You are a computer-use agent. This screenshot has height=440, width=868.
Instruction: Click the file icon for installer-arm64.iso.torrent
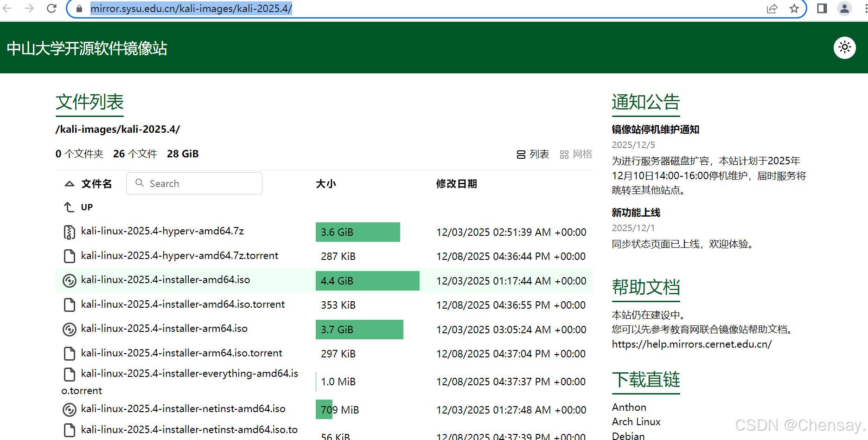69,354
